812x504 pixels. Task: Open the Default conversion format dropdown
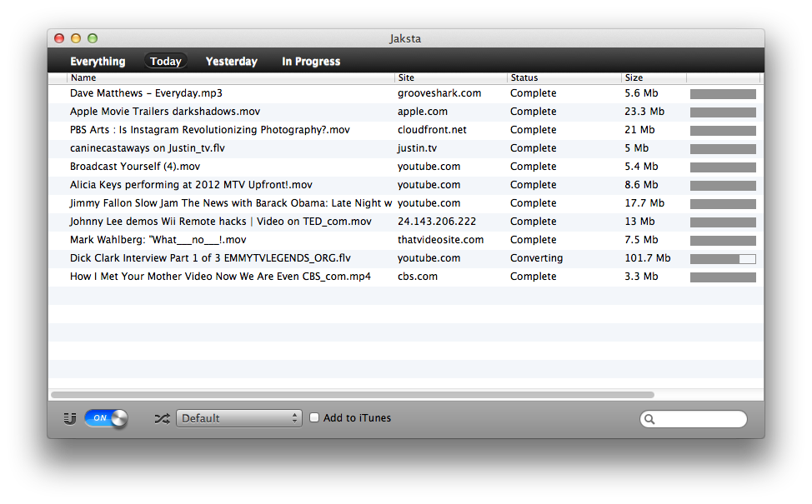point(239,418)
